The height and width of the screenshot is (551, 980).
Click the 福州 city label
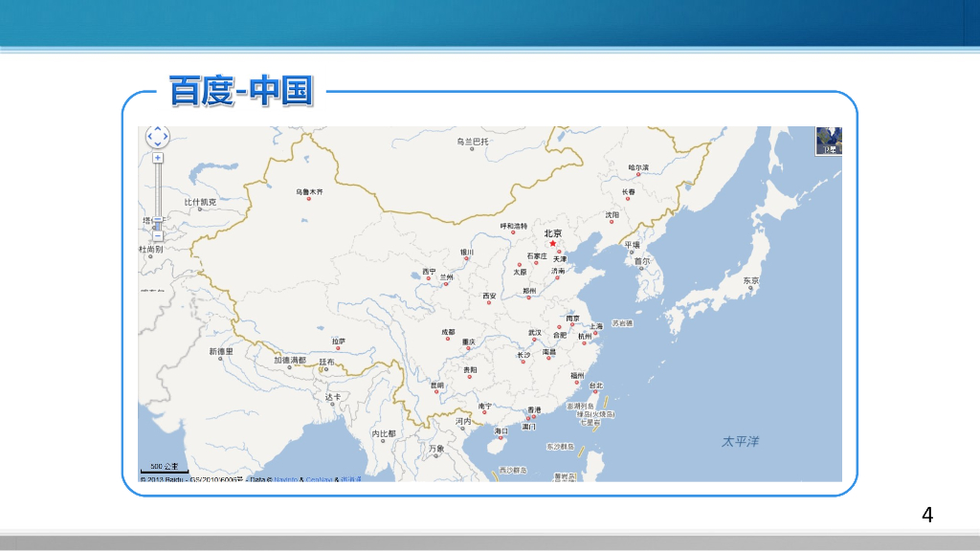577,375
